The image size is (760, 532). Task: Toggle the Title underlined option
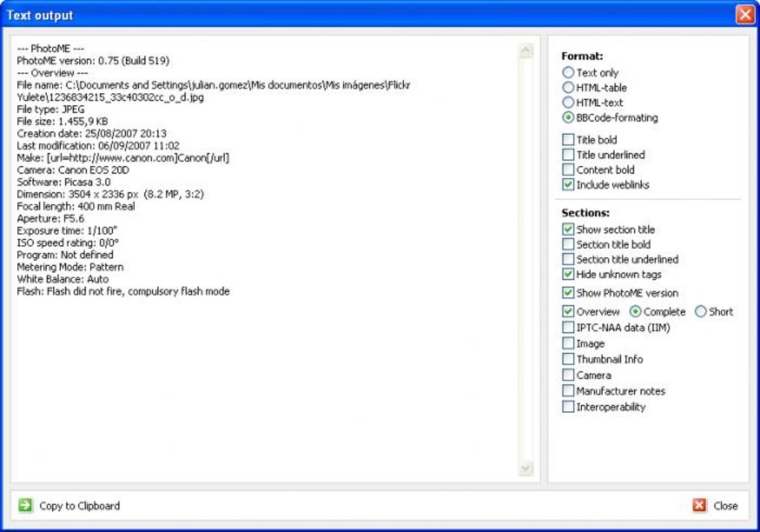(568, 154)
